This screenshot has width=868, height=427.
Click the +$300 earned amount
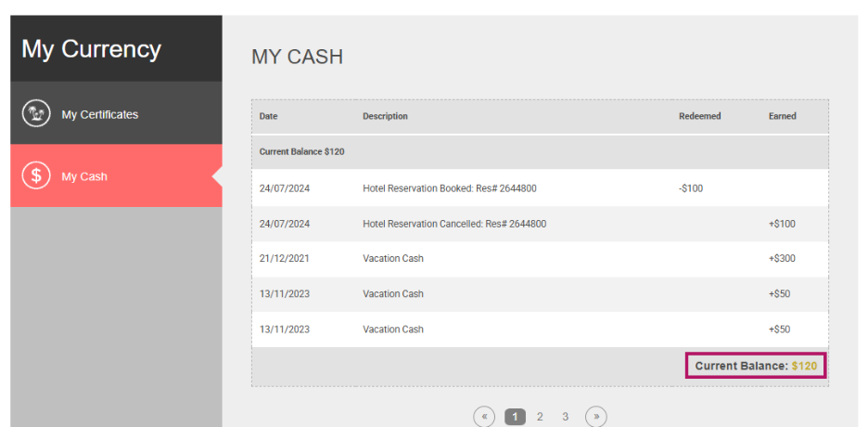tap(782, 259)
